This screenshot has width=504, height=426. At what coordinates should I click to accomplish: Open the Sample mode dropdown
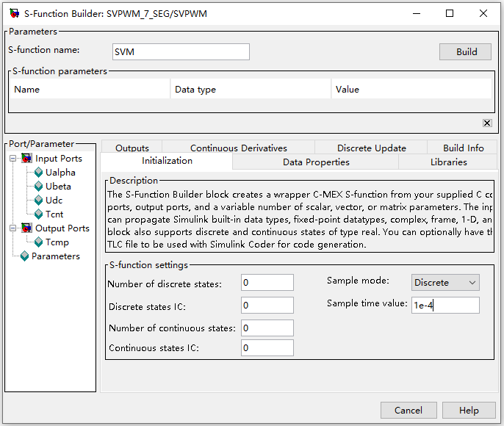[x=445, y=283]
